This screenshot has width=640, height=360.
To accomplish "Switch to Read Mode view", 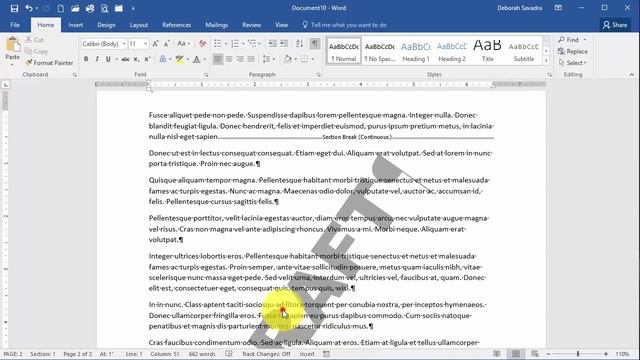I will click(x=497, y=354).
